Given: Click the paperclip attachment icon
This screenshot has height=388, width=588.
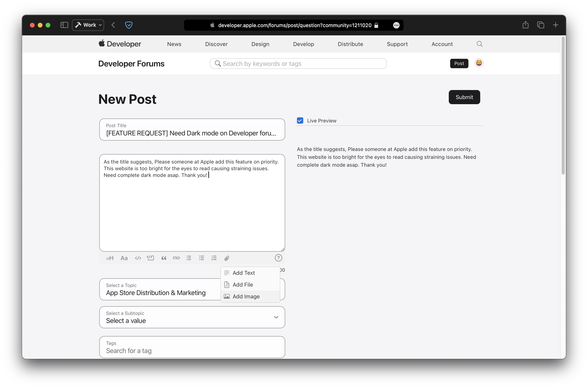Looking at the screenshot, I should click(227, 258).
